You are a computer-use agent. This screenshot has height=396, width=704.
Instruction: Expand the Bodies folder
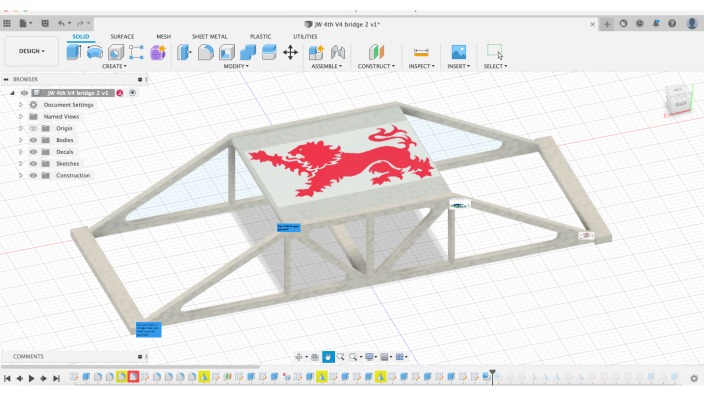point(21,140)
